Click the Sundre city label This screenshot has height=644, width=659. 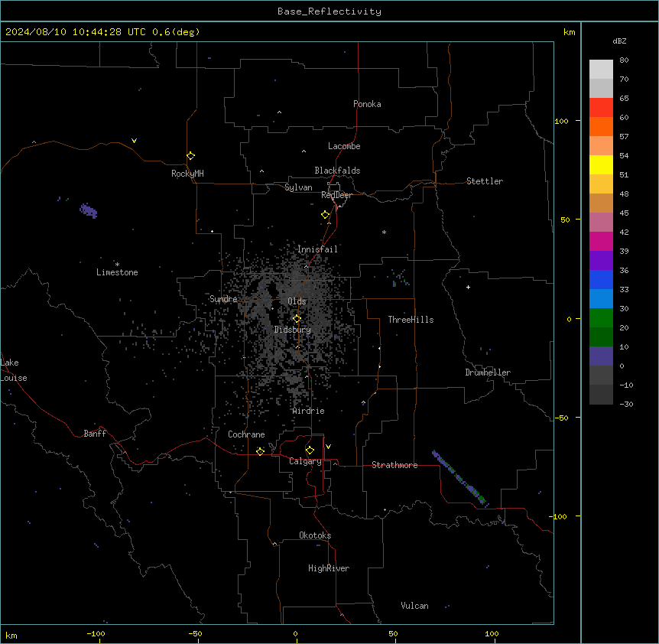pos(223,299)
